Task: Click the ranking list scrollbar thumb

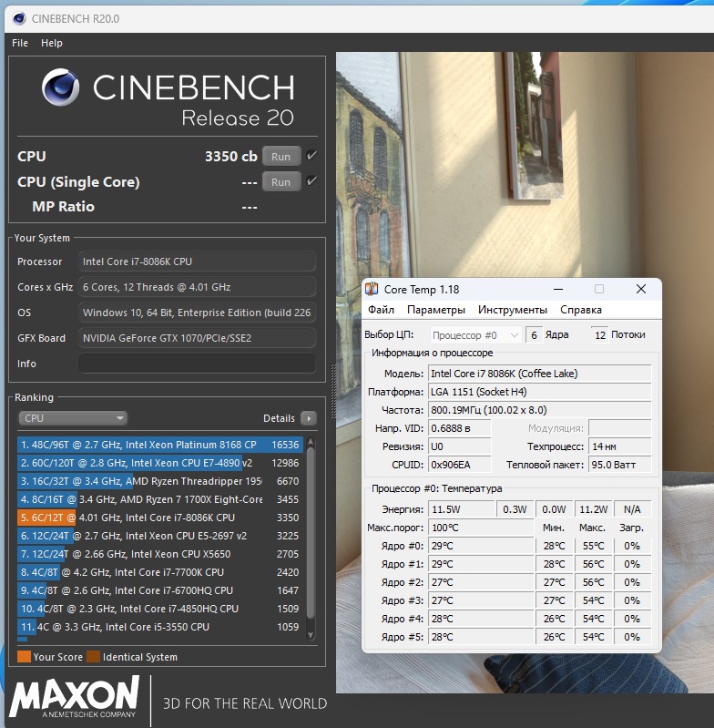Action: pos(311,533)
